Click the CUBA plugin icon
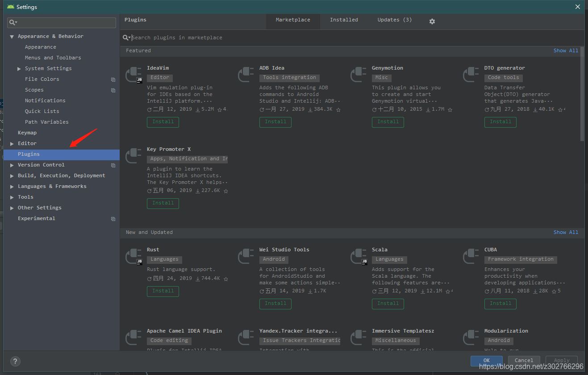Viewport: 588px width, 375px height. [471, 256]
